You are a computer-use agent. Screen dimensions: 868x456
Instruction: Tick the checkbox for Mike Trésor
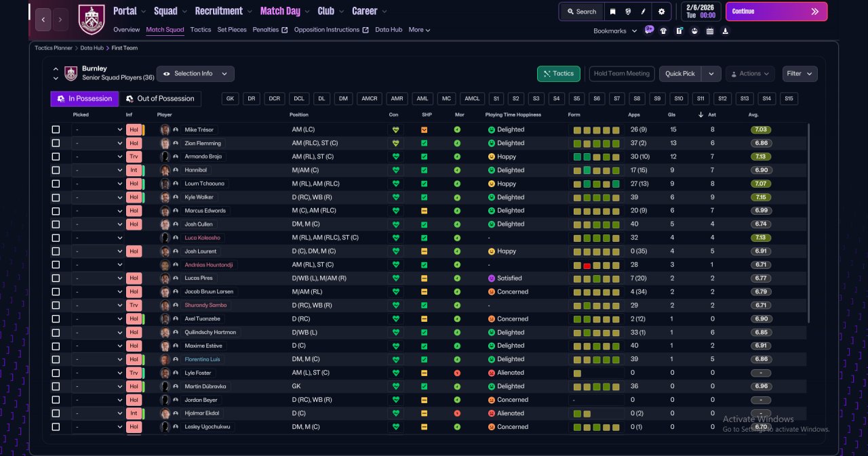click(x=56, y=129)
